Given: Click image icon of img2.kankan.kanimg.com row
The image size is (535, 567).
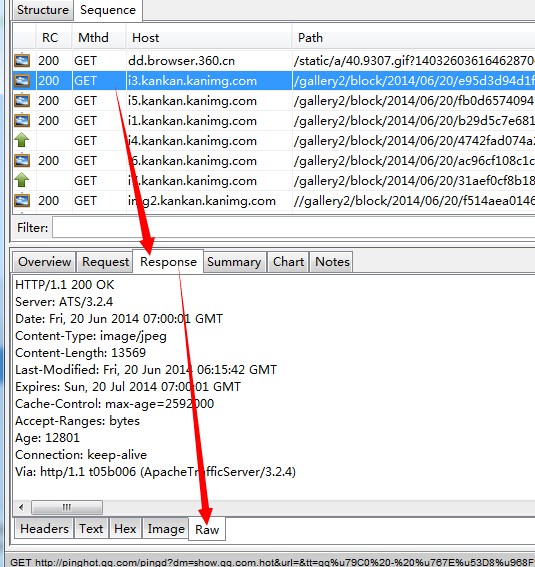Looking at the screenshot, I should (x=22, y=200).
